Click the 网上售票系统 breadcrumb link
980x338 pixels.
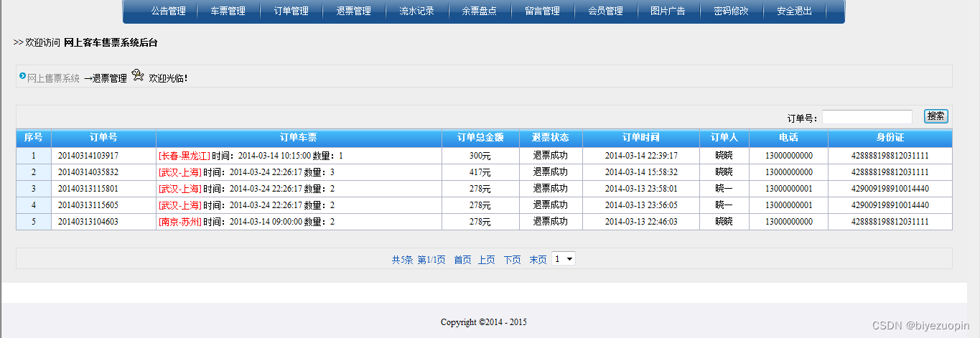(x=53, y=78)
